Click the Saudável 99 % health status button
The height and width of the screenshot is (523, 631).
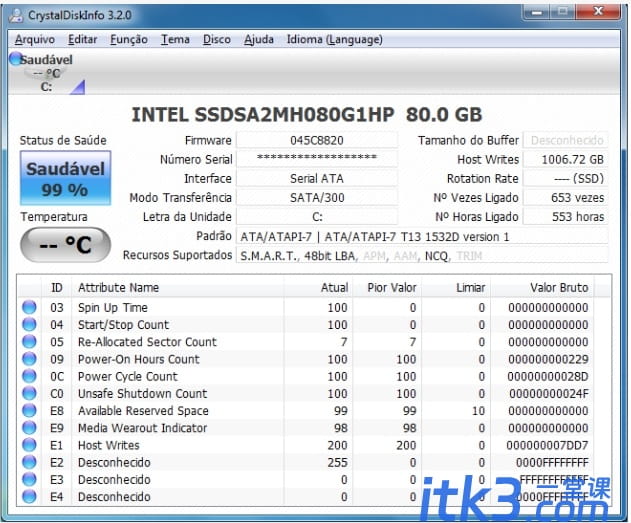[x=65, y=178]
